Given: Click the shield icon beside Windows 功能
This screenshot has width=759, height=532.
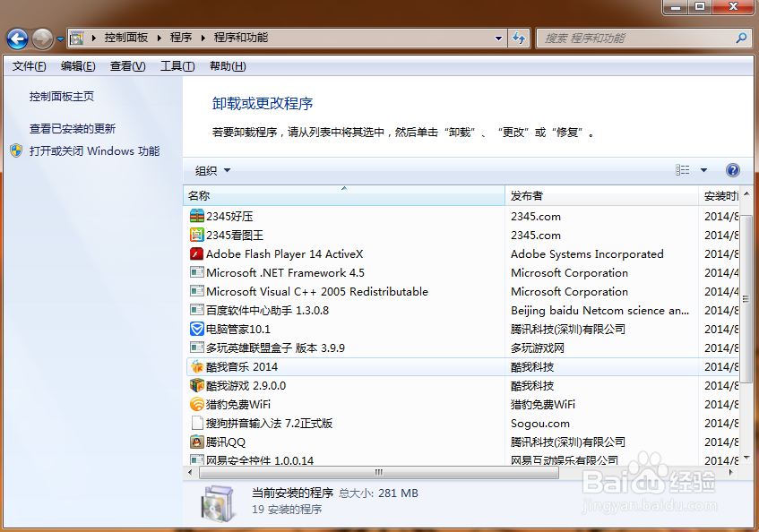Looking at the screenshot, I should 16,150.
